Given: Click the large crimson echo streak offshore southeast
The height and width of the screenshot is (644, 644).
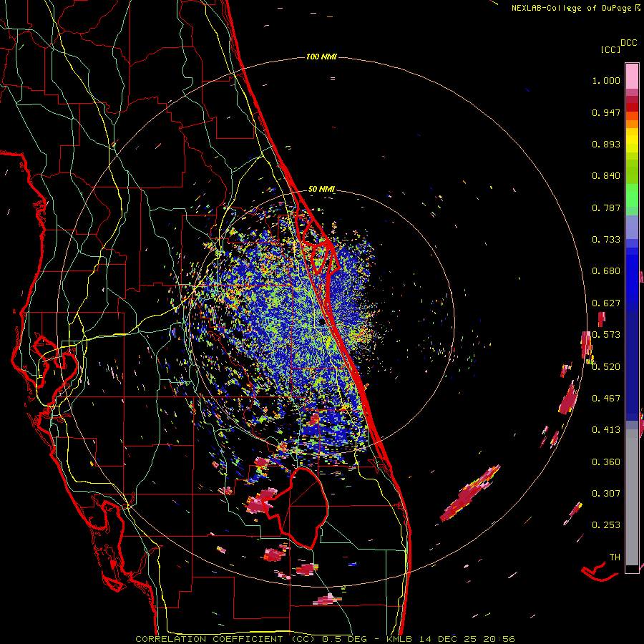Looking at the screenshot, I should coord(469,494).
